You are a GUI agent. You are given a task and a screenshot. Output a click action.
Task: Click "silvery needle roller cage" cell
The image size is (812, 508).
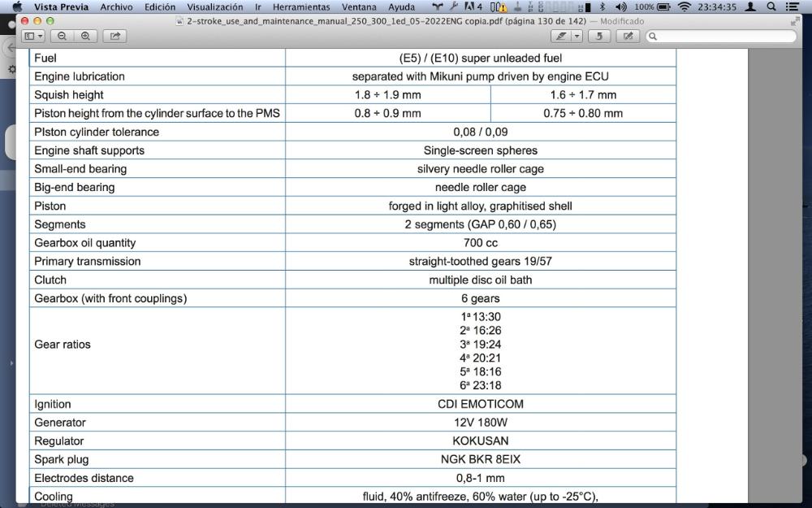pos(480,169)
